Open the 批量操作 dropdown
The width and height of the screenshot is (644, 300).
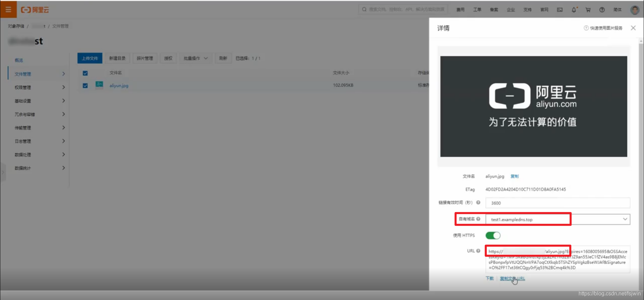196,58
